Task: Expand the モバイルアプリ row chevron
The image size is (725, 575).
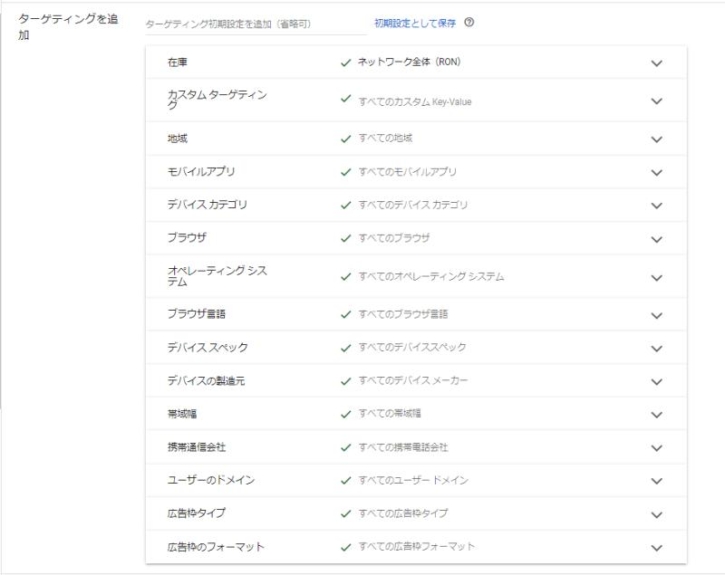Action: coord(657,172)
